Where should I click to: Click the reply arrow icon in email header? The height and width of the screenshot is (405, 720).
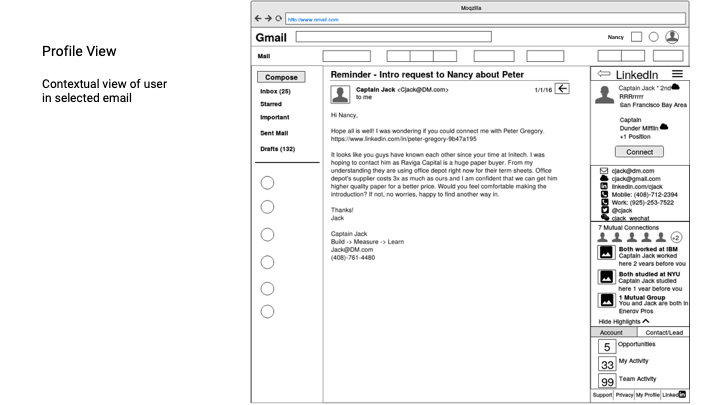click(562, 89)
